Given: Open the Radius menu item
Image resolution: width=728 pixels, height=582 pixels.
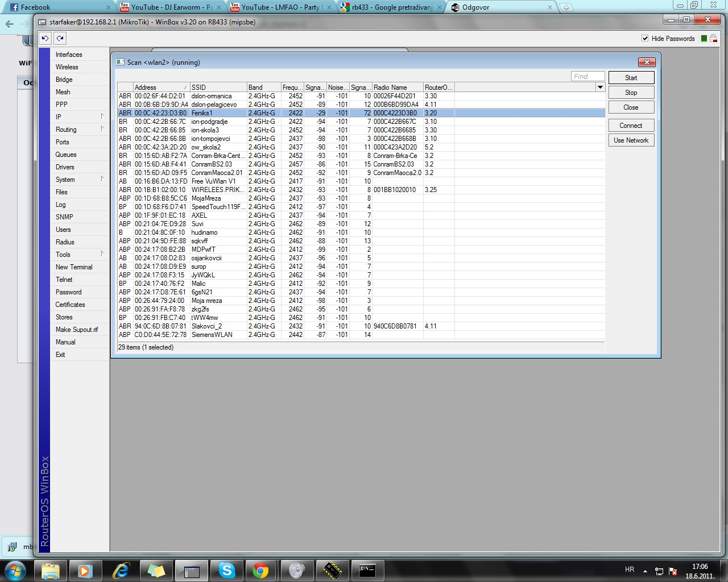Looking at the screenshot, I should 65,242.
